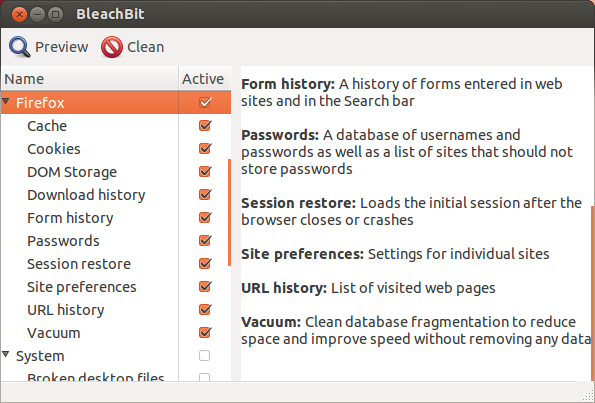Screen dimensions: 595x403
Task: Uncheck the Cookies checkbox
Action: click(205, 149)
